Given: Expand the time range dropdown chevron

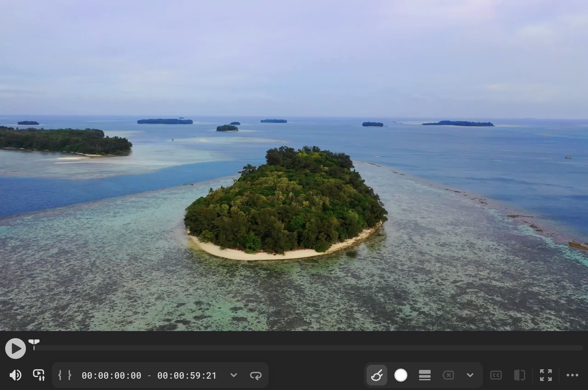Looking at the screenshot, I should click(x=234, y=375).
